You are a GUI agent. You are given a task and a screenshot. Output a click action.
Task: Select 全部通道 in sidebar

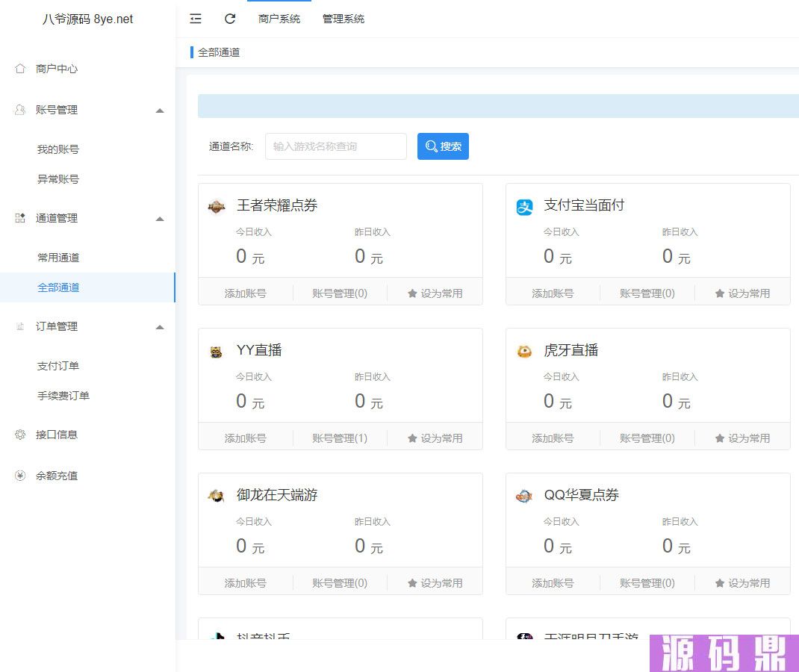(x=87, y=287)
